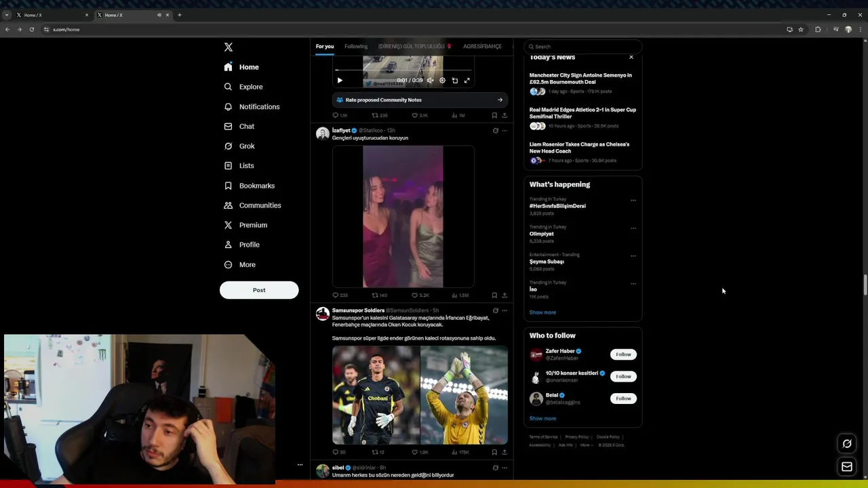Open the Messages floating envelope icon
This screenshot has width=868, height=488.
coord(847,466)
